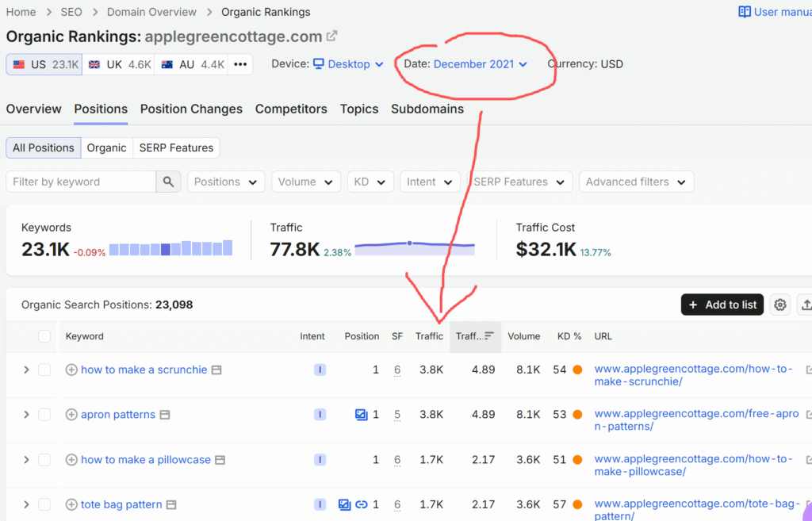Open the SERP Features filter dropdown
The height and width of the screenshot is (521, 812).
click(519, 182)
